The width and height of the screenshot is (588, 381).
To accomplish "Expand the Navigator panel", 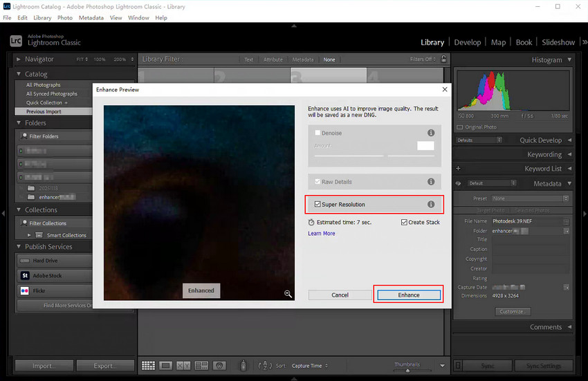I will coord(19,59).
